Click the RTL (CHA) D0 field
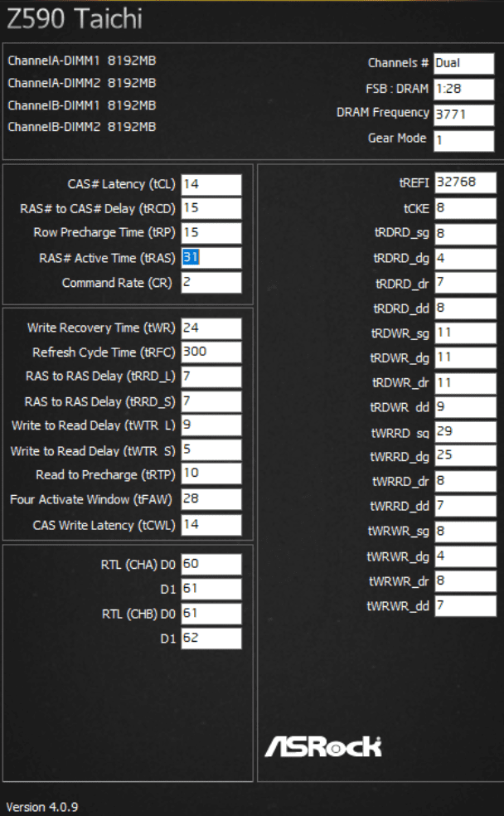The height and width of the screenshot is (816, 504). (x=211, y=564)
